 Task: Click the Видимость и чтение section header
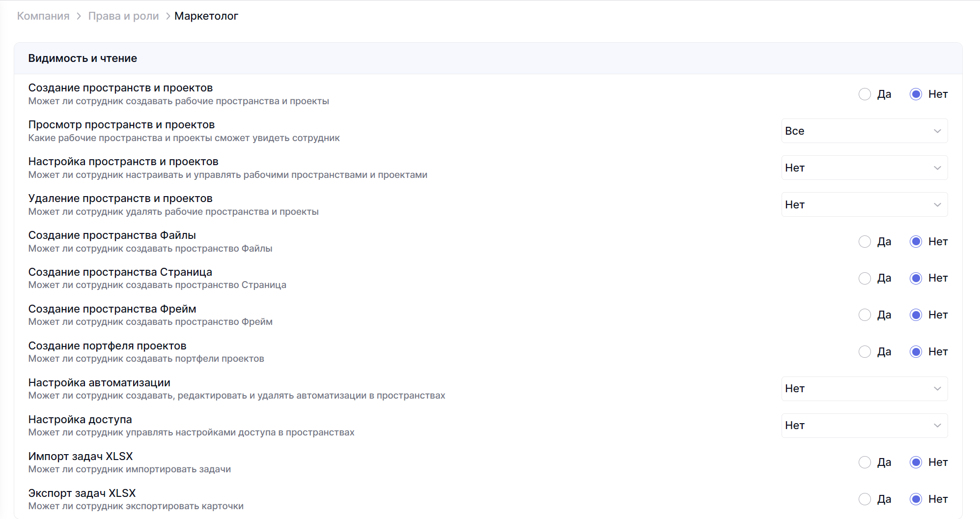(x=83, y=58)
